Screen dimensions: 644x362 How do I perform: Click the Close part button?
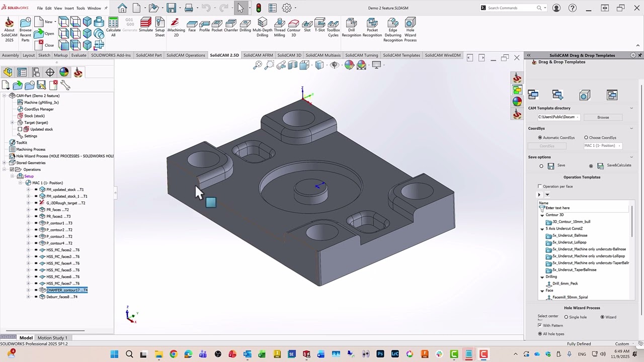pos(45,44)
